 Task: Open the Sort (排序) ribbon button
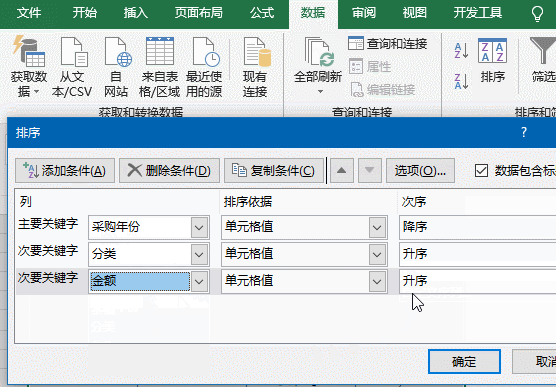coord(493,60)
